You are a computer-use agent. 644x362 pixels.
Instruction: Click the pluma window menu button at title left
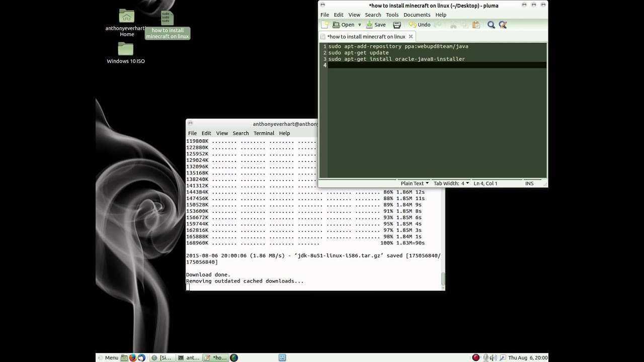[324, 5]
